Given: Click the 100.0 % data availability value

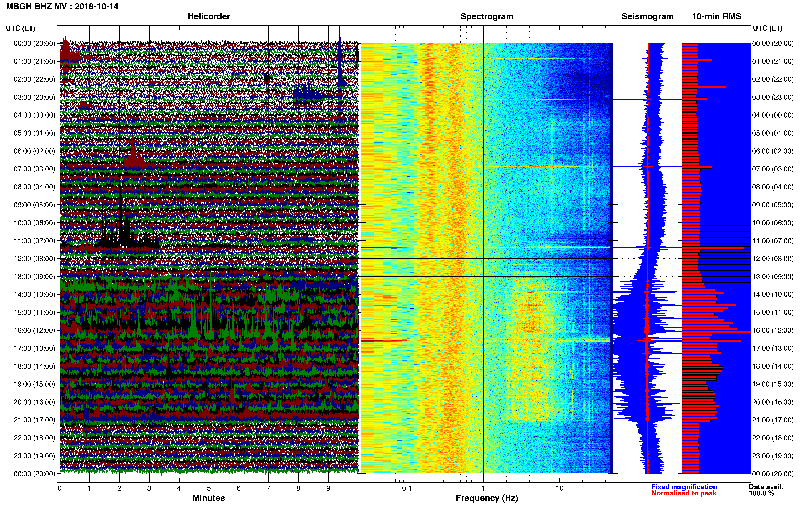Looking at the screenshot, I should click(x=761, y=493).
